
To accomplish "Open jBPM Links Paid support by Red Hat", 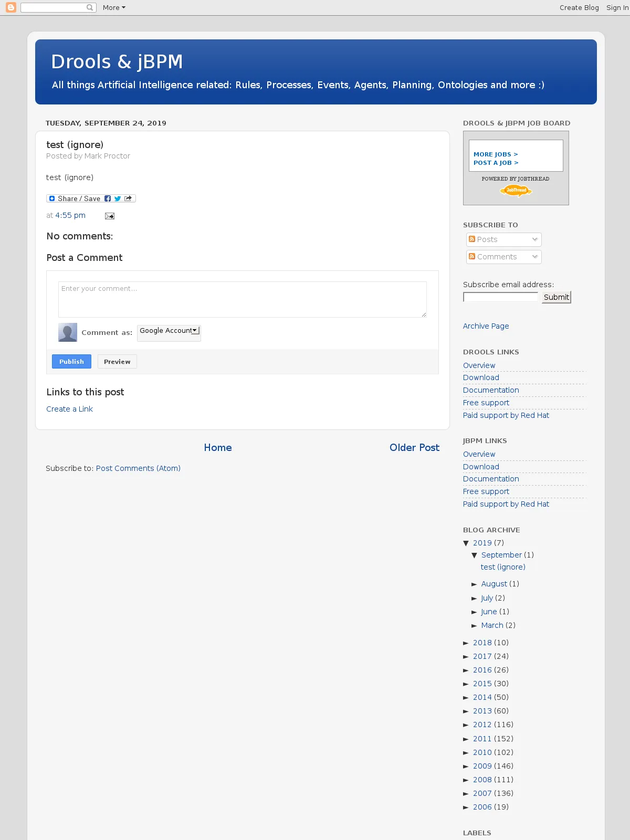I will (x=506, y=504).
